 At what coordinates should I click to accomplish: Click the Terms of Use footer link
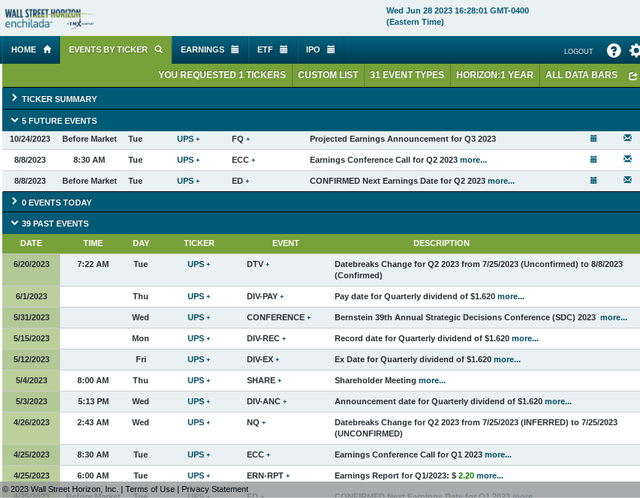[150, 489]
